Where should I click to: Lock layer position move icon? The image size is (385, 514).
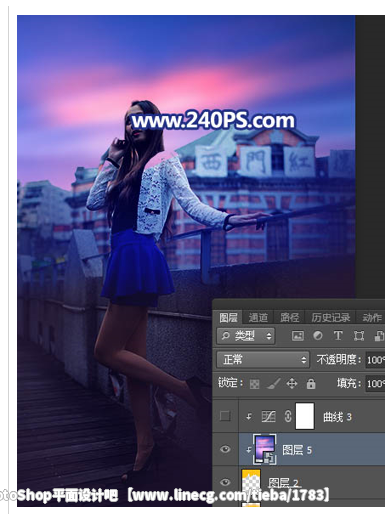point(292,384)
